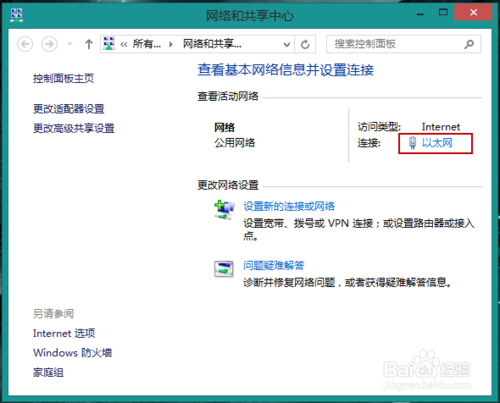The width and height of the screenshot is (500, 403).
Task: Open 控制面板主页 link
Action: click(63, 78)
